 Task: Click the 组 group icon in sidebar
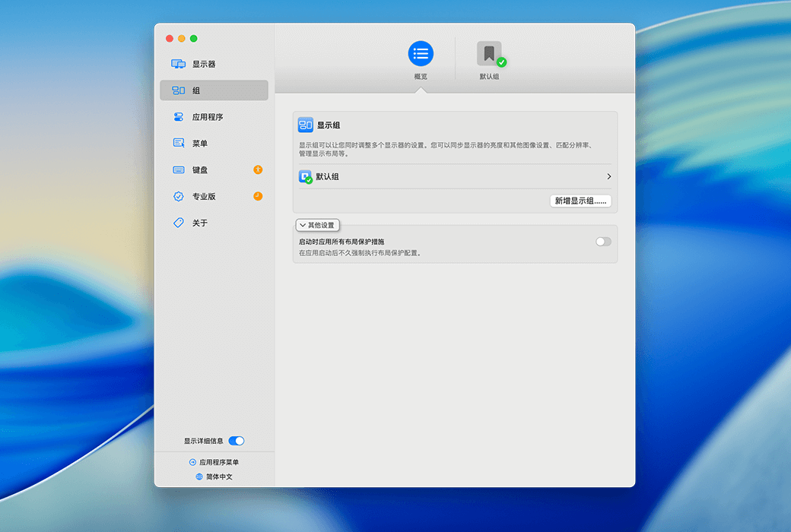[178, 90]
